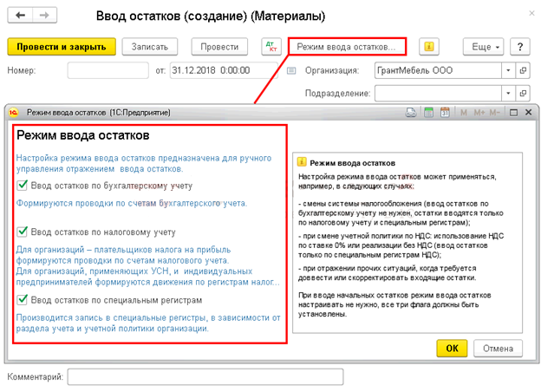Open the Подразделение record with the link icon
The image size is (541, 392).
523,93
